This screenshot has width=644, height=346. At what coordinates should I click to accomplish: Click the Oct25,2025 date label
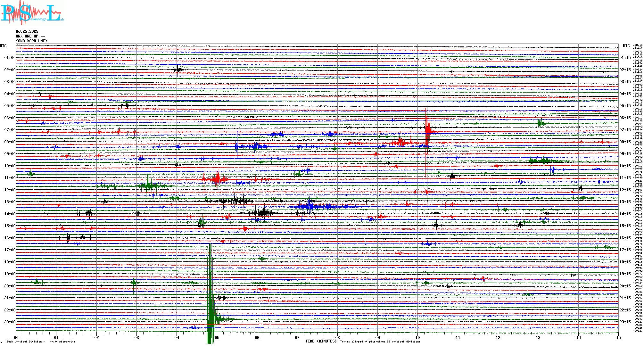(x=27, y=31)
